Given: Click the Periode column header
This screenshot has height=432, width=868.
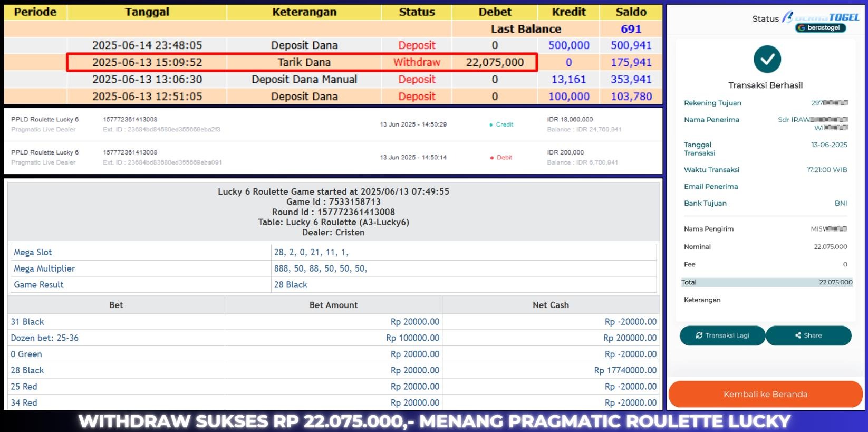Looking at the screenshot, I should pyautogui.click(x=35, y=12).
